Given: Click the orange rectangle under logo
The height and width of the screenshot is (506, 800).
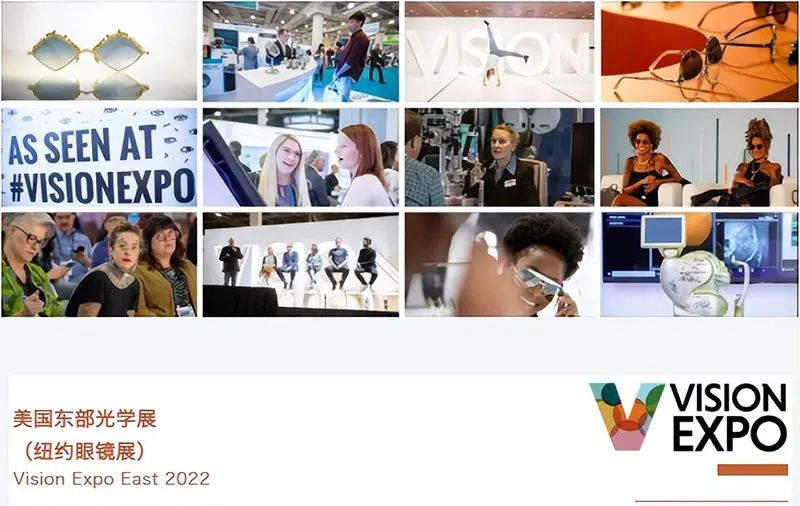Looking at the screenshot, I should [x=753, y=470].
